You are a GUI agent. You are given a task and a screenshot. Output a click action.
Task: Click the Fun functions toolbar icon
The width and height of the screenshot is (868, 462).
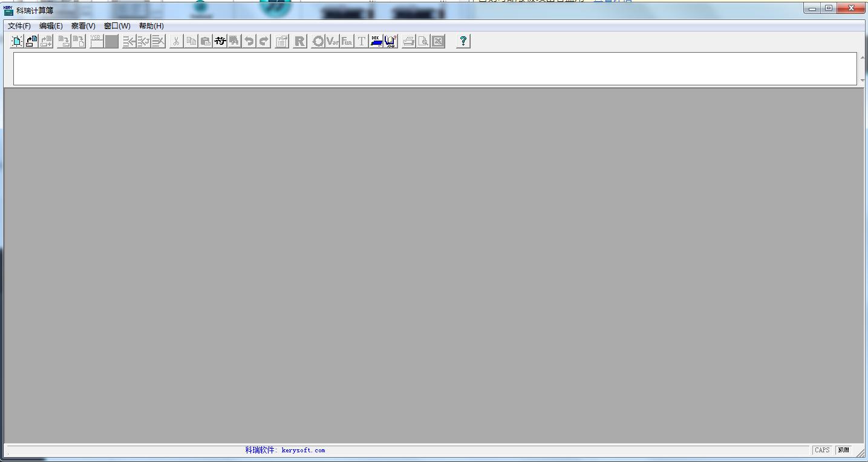click(347, 41)
